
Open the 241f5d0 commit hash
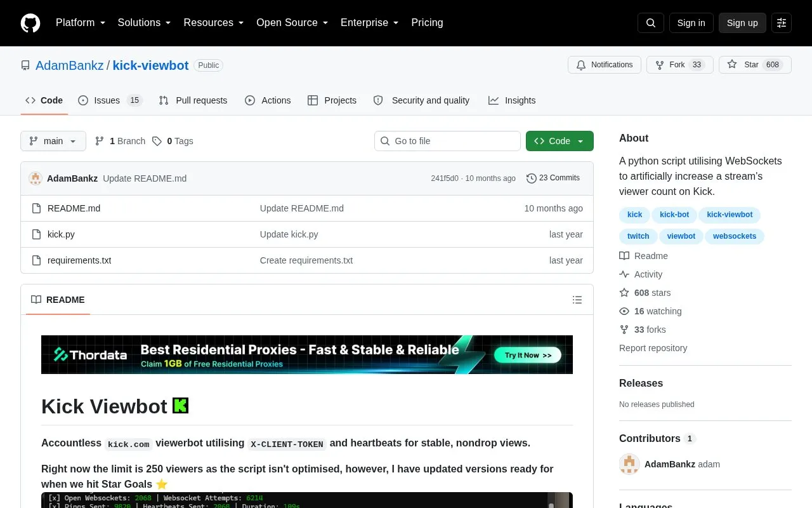445,178
